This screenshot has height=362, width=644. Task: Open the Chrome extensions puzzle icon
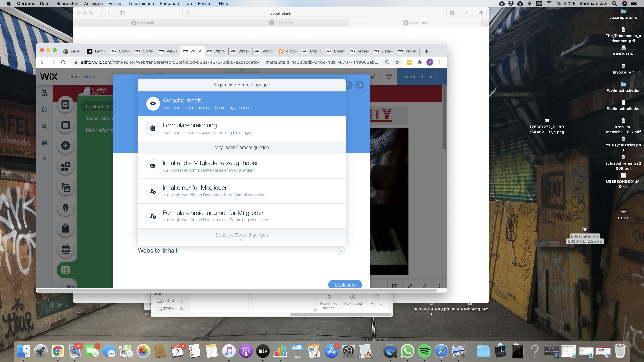(420, 62)
